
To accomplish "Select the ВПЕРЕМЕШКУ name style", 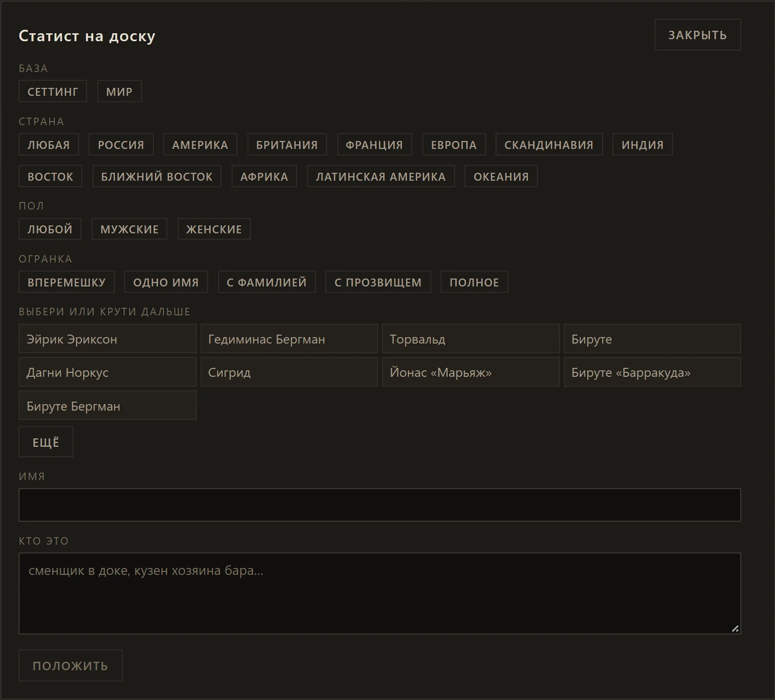I will click(67, 282).
